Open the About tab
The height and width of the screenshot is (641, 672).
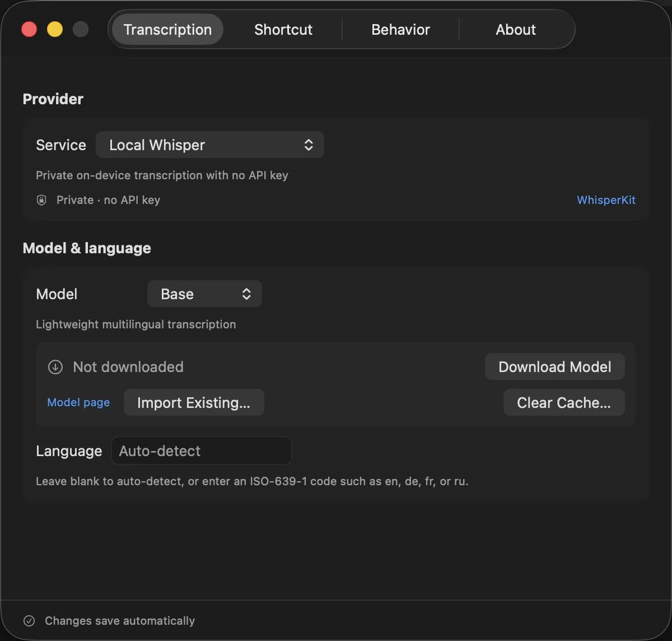pyautogui.click(x=516, y=30)
